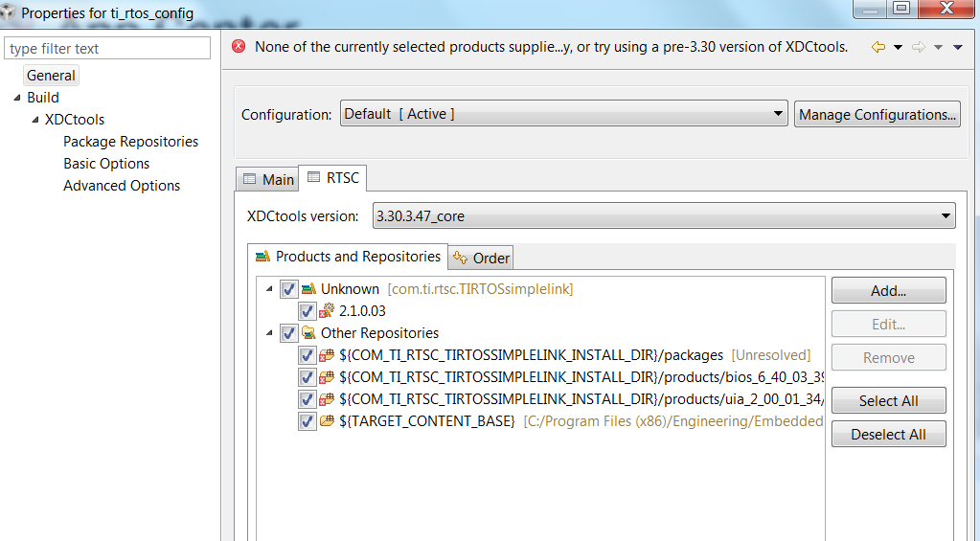980x541 pixels.
Task: Click the Order tab icon
Action: pyautogui.click(x=461, y=258)
